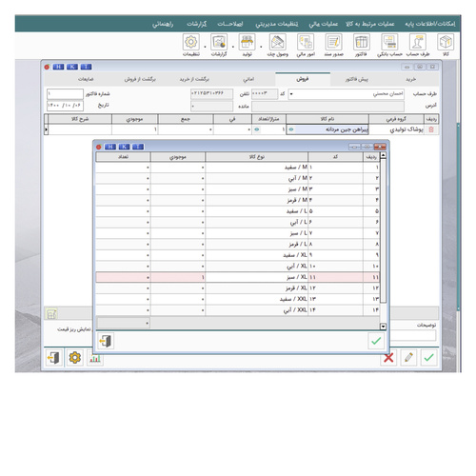Select the فروش tab
Screen dimensions: 476x476
point(303,79)
